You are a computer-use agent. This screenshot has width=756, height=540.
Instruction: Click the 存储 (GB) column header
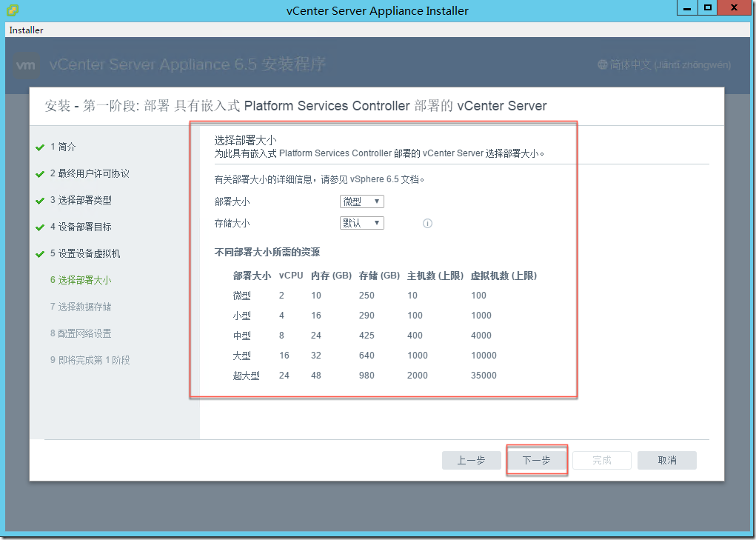click(x=379, y=276)
